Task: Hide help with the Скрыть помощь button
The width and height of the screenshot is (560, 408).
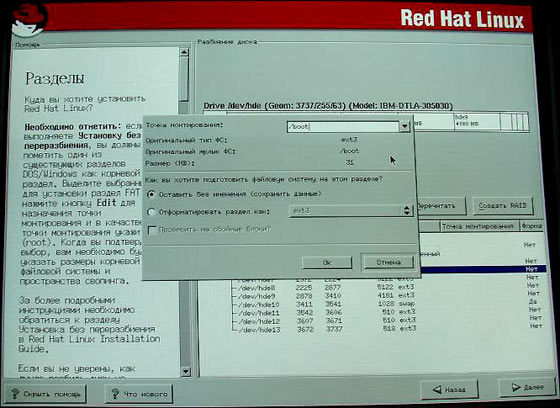Action: pos(45,394)
